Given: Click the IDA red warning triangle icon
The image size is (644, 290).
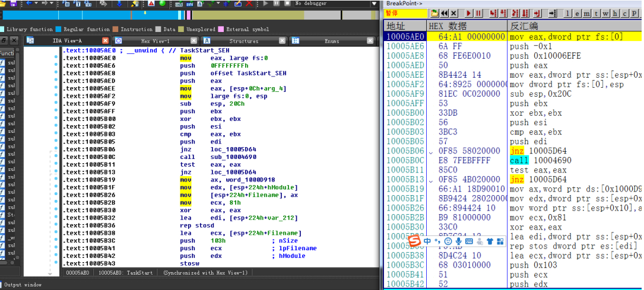Looking at the screenshot, I should [151, 4].
